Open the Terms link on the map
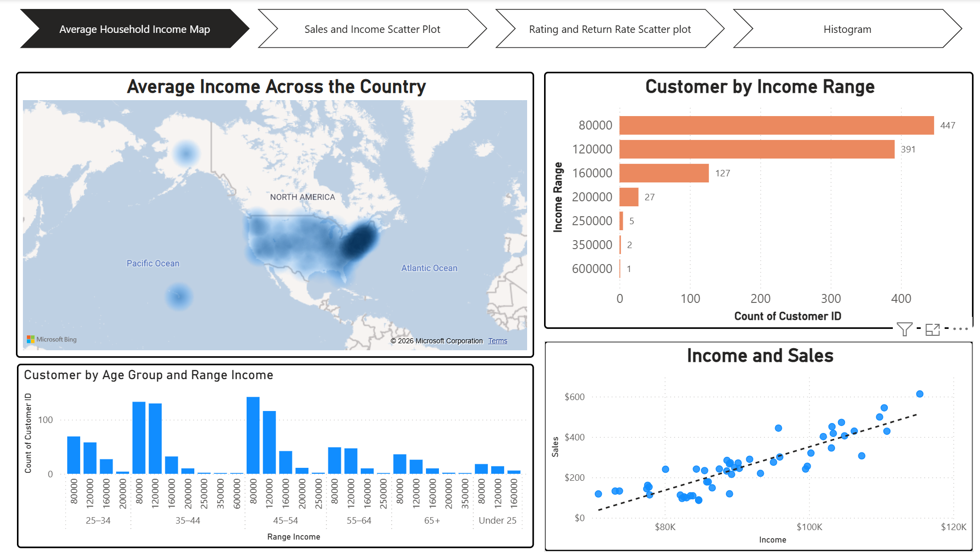This screenshot has width=980, height=558. pyautogui.click(x=497, y=341)
